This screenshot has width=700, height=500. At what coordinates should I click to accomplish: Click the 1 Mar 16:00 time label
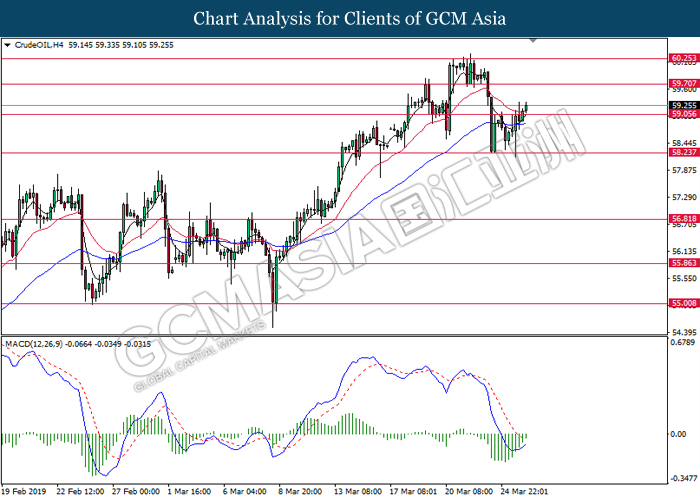click(189, 492)
